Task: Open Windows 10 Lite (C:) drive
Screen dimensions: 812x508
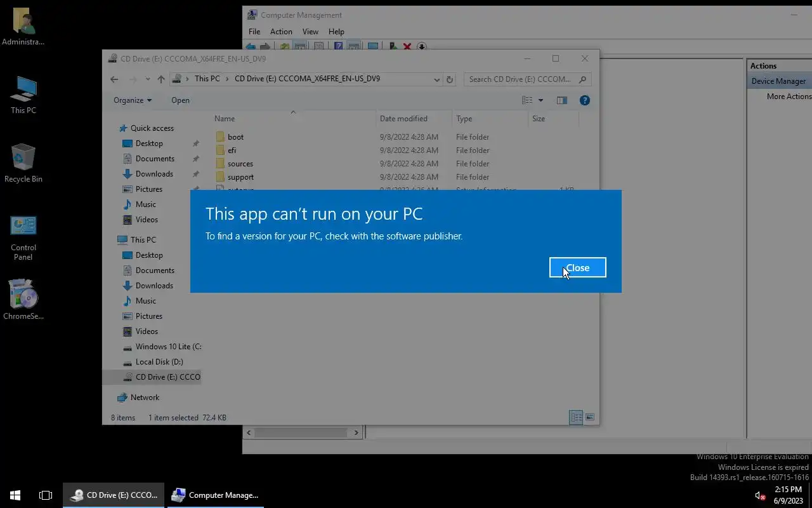Action: coord(168,346)
